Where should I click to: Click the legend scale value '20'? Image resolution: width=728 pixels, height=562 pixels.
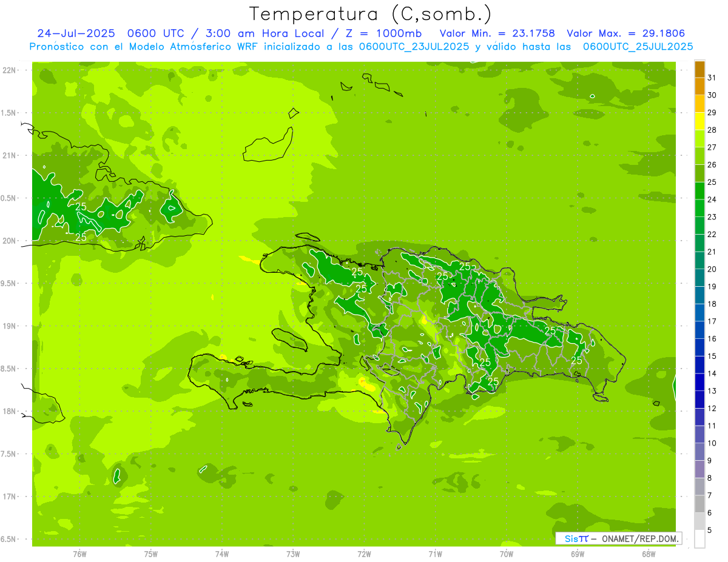coord(712,269)
